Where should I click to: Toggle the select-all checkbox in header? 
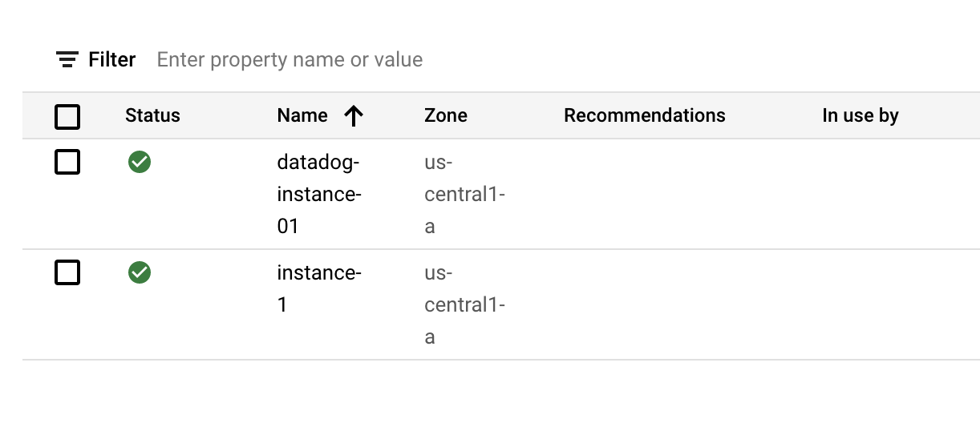click(x=67, y=117)
